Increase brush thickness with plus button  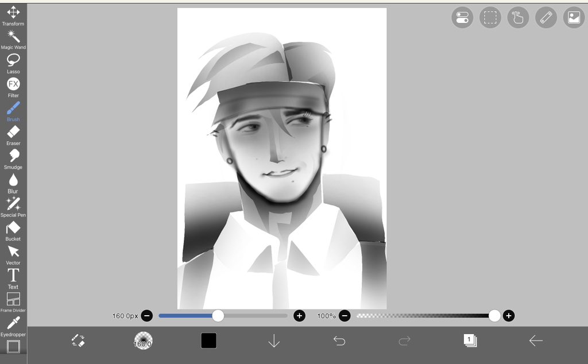(x=299, y=316)
